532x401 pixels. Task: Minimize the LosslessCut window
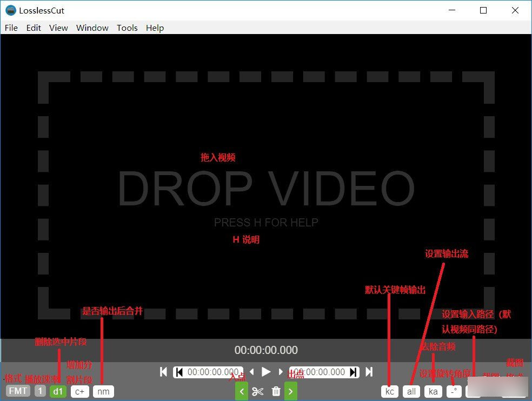pos(452,10)
